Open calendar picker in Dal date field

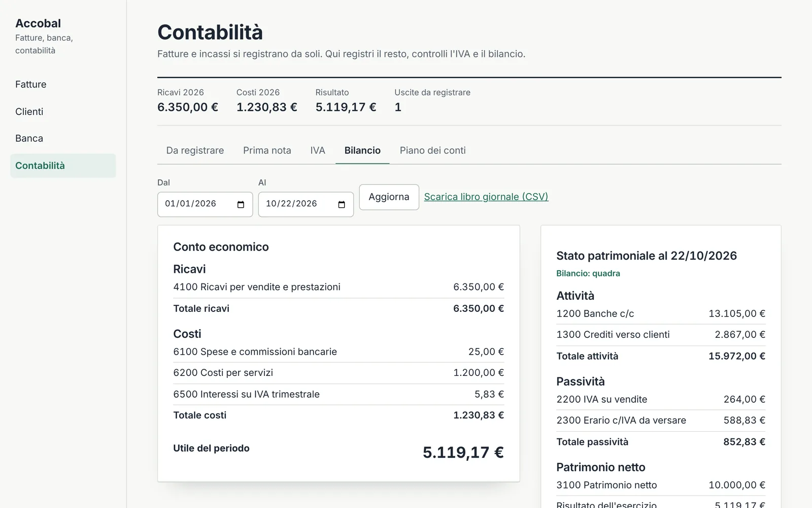click(241, 204)
